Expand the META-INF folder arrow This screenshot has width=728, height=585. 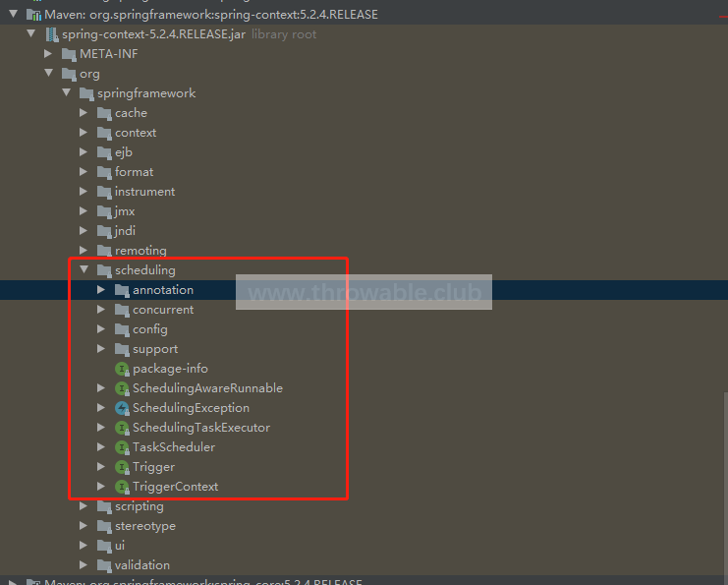pyautogui.click(x=48, y=54)
